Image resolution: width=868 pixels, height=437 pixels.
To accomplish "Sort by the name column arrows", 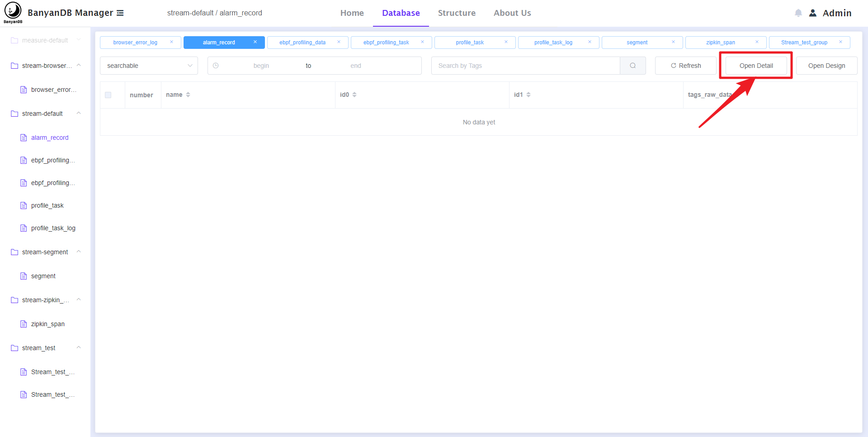I will pyautogui.click(x=188, y=95).
